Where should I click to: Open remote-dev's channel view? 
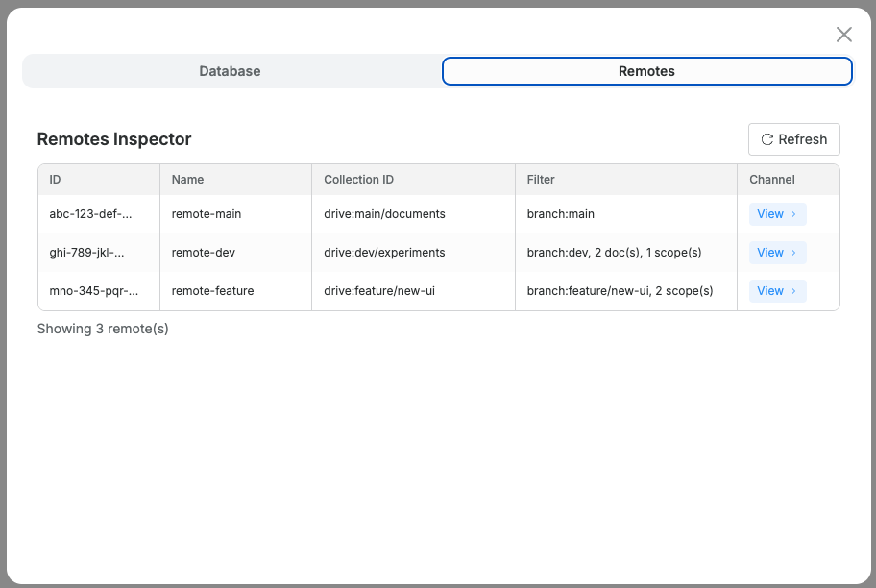pos(777,252)
